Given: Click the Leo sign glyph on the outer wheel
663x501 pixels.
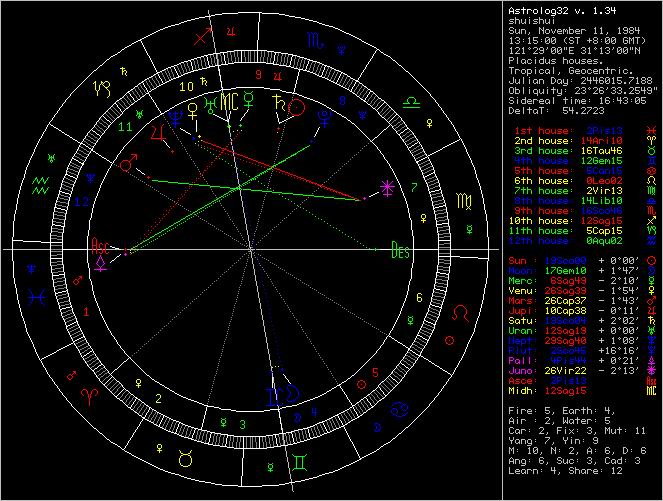Looking at the screenshot, I should click(460, 313).
